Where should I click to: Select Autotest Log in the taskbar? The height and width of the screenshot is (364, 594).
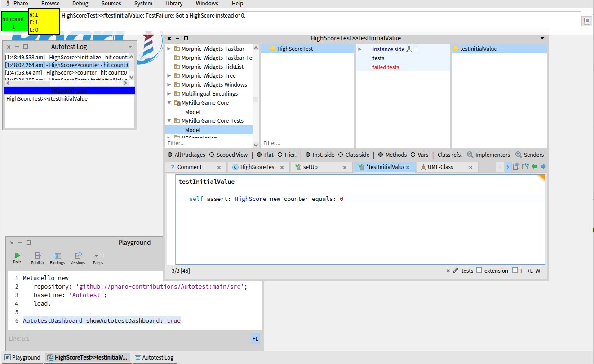click(154, 358)
